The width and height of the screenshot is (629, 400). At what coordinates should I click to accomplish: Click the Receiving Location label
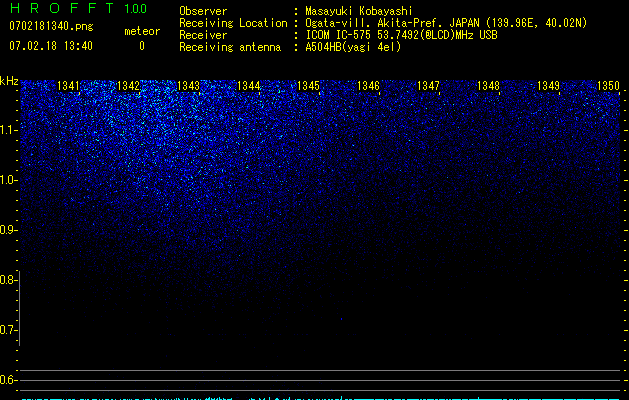[233, 23]
